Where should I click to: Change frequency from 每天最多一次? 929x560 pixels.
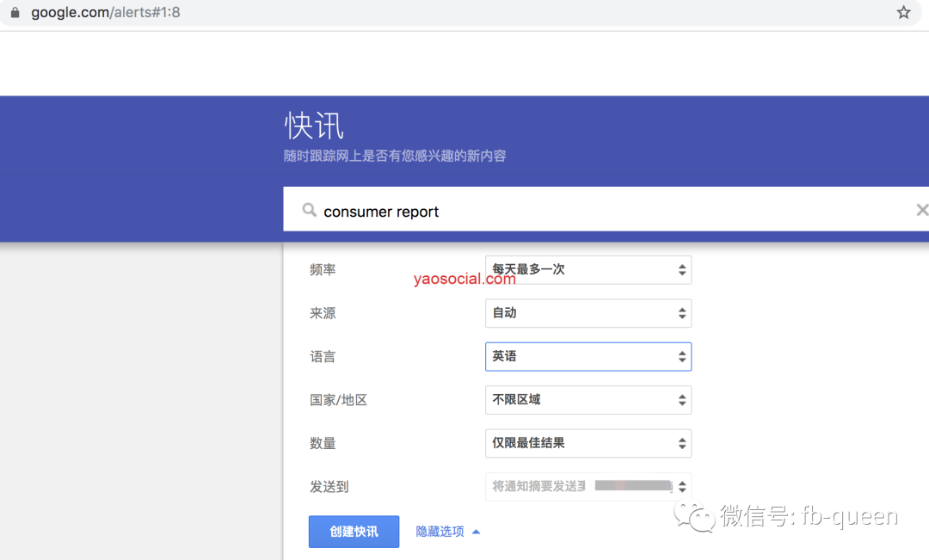[588, 269]
